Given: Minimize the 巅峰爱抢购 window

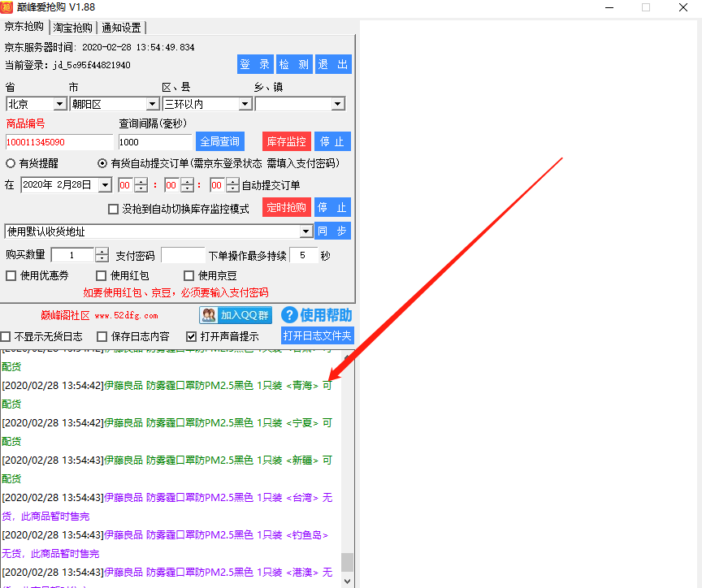Looking at the screenshot, I should [609, 7].
